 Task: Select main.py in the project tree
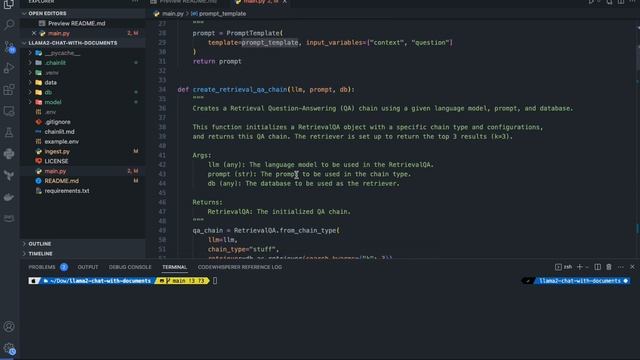(55, 171)
